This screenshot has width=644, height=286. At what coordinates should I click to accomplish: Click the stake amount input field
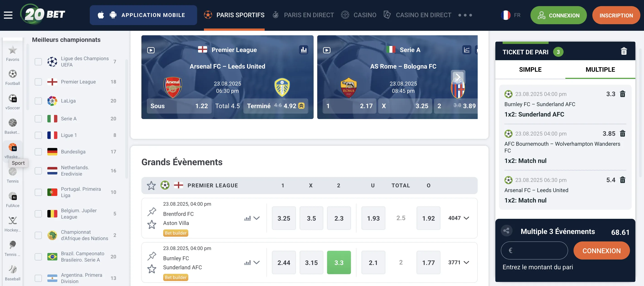535,250
